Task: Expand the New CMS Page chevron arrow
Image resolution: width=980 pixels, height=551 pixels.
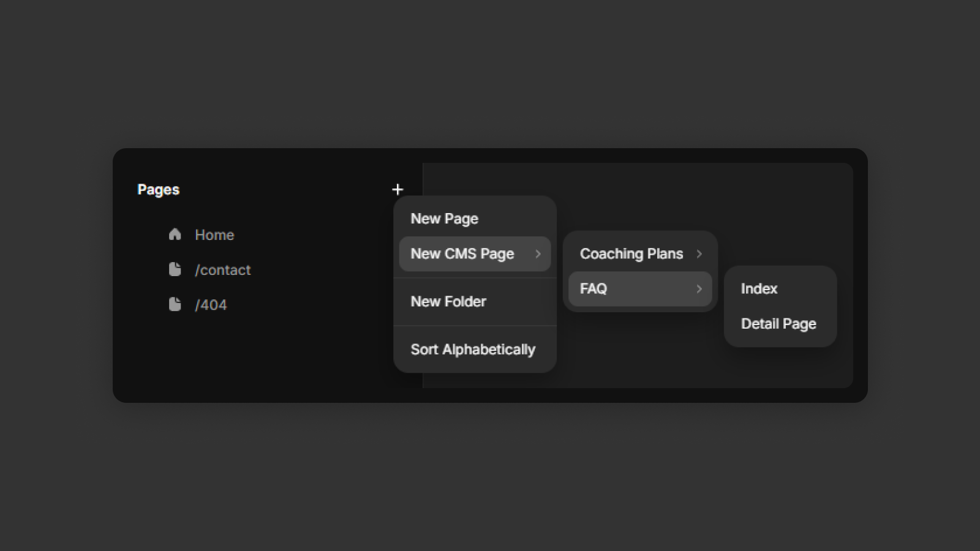Action: click(x=538, y=254)
